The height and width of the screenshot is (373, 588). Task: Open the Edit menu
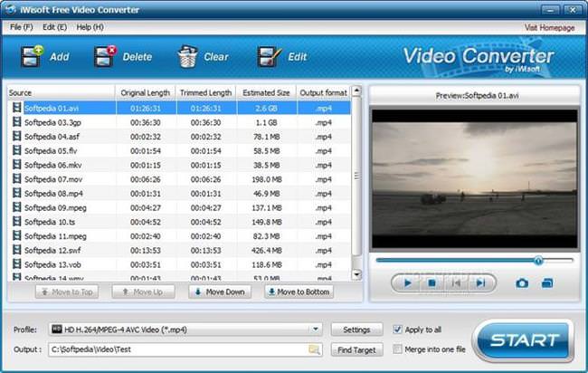click(x=55, y=27)
